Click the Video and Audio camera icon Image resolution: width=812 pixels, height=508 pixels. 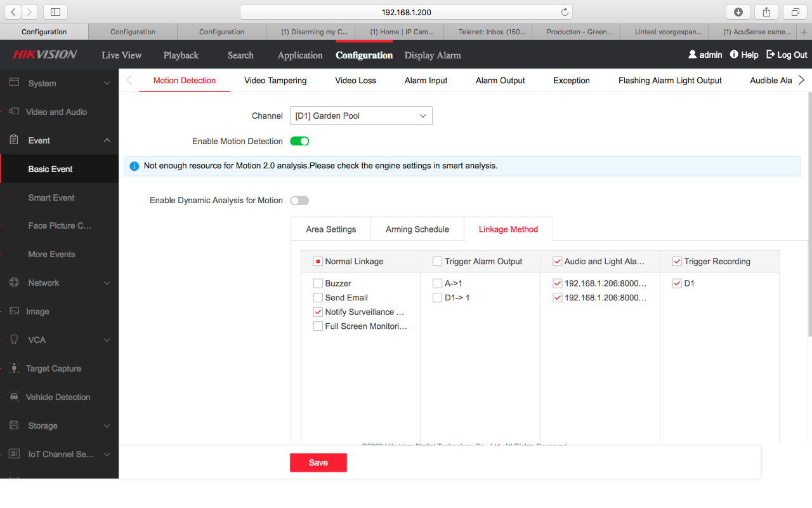[14, 111]
